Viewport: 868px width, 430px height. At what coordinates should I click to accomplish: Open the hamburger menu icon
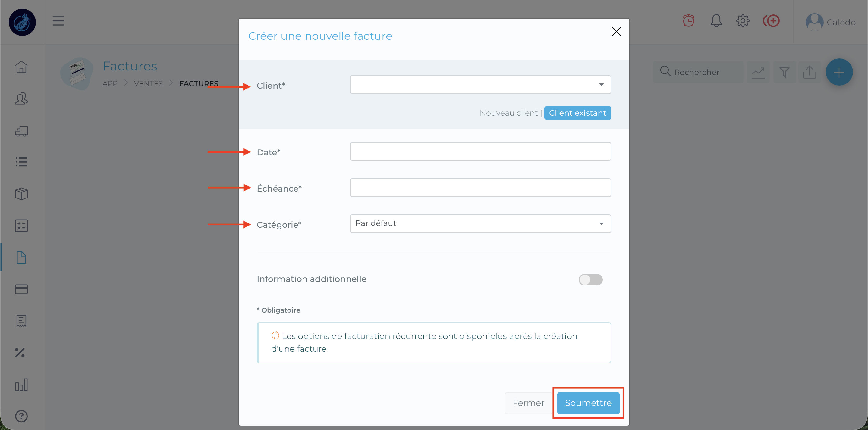click(x=58, y=21)
